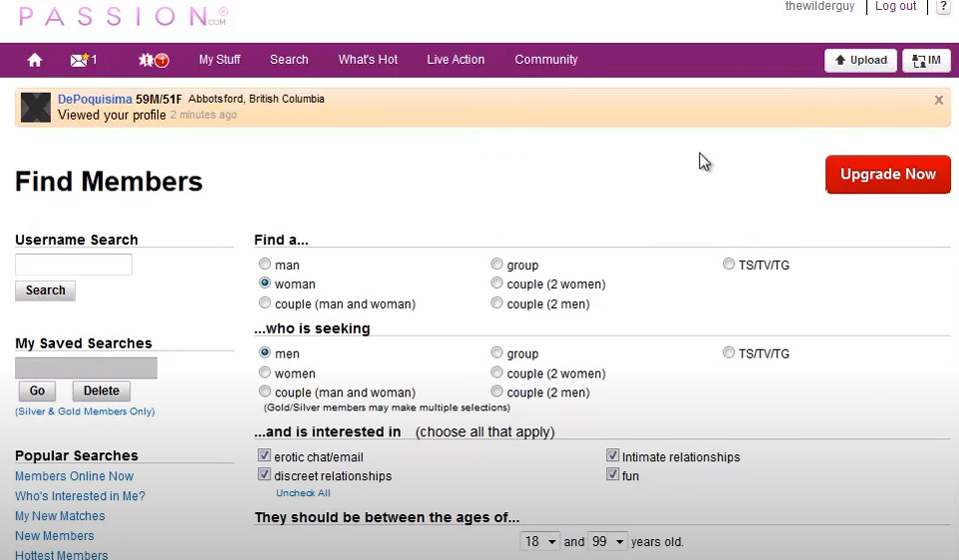Open the minimum age dropdown
The width and height of the screenshot is (959, 560).
539,541
